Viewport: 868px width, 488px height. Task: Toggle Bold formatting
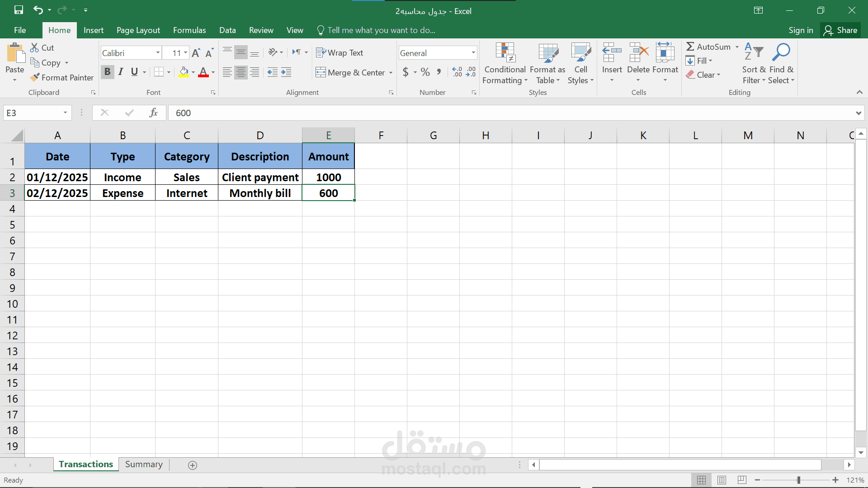pyautogui.click(x=107, y=72)
